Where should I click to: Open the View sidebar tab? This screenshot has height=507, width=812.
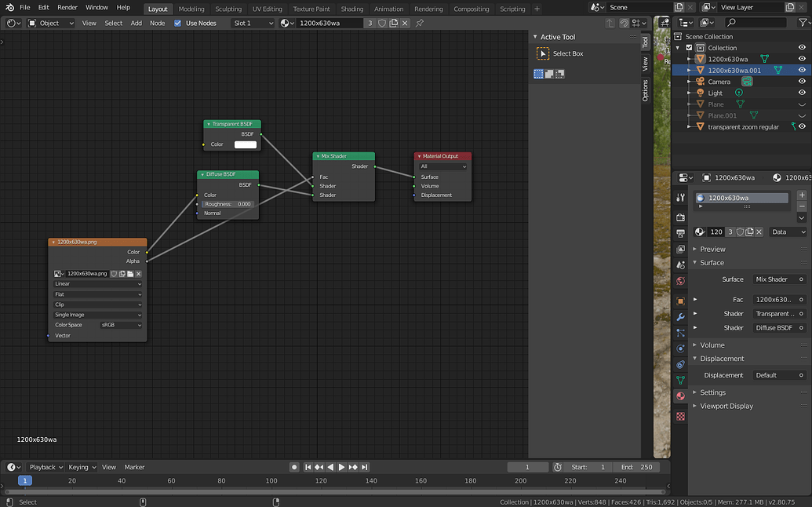645,64
